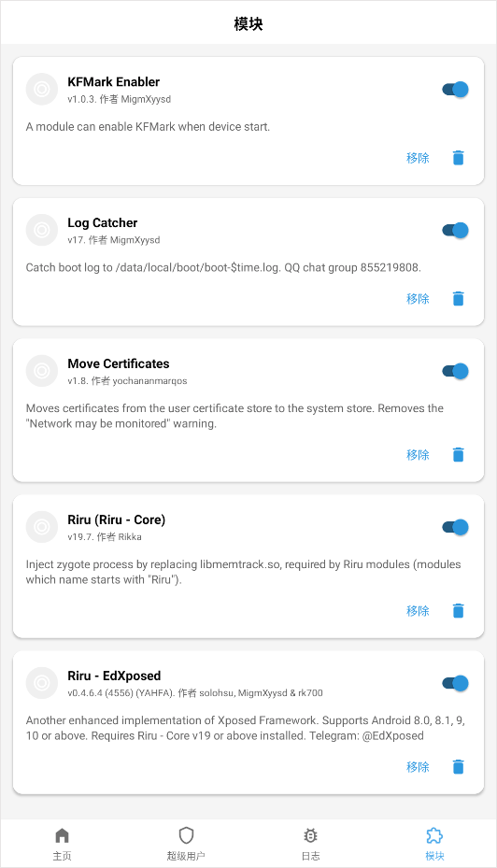Image resolution: width=497 pixels, height=868 pixels.
Task: Tap trash icon for Log Catcher
Action: click(x=459, y=299)
